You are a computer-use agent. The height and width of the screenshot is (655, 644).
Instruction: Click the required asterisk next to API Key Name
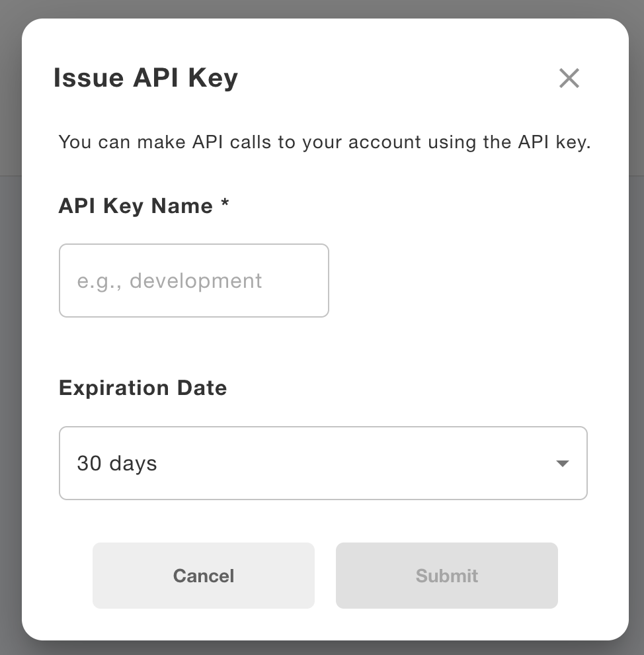225,204
